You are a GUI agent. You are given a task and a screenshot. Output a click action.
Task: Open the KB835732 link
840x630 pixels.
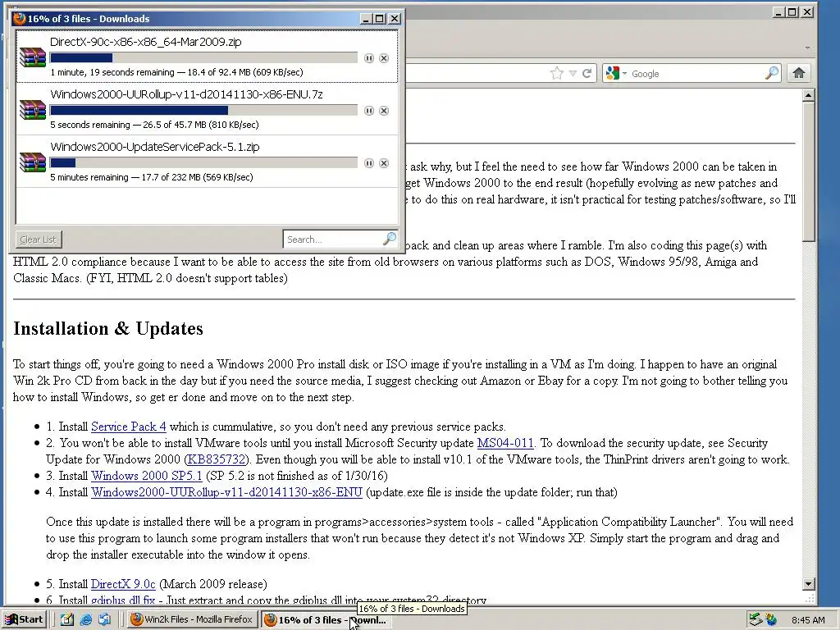(x=217, y=459)
